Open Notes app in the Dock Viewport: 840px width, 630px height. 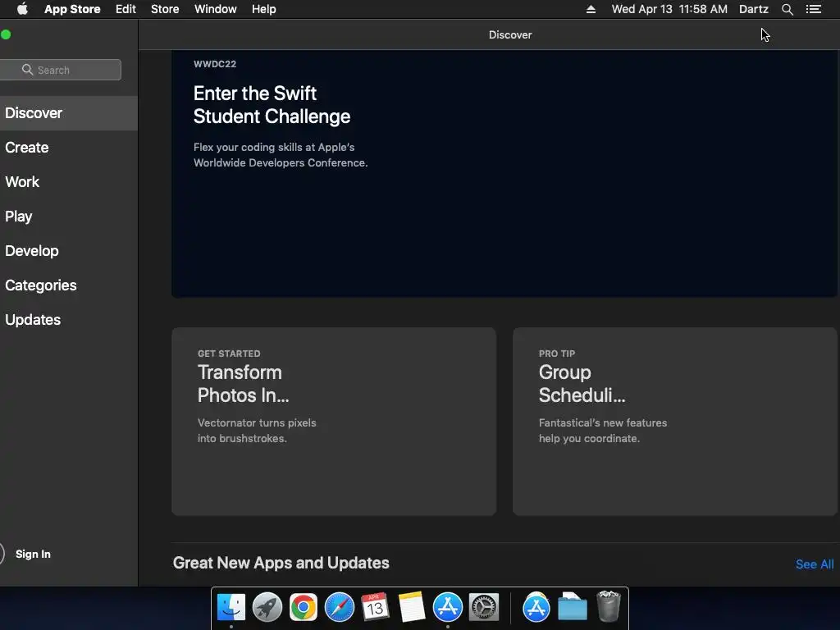click(x=412, y=607)
